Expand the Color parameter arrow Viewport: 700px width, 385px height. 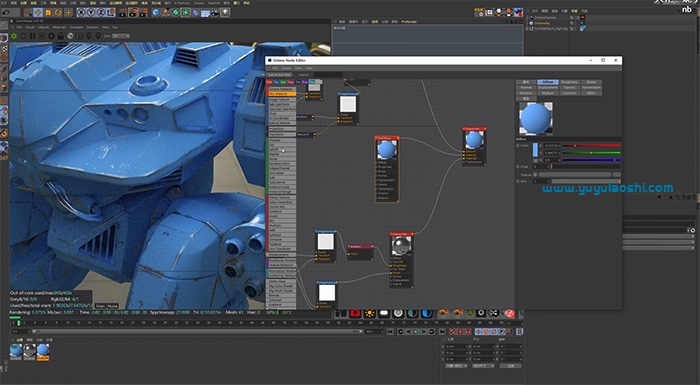point(518,146)
